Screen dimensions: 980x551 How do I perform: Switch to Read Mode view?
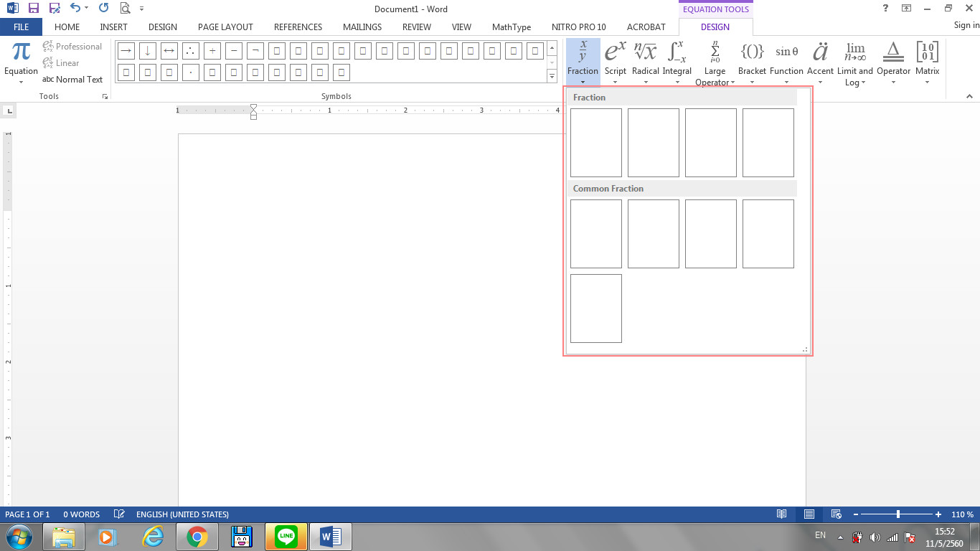click(x=782, y=514)
